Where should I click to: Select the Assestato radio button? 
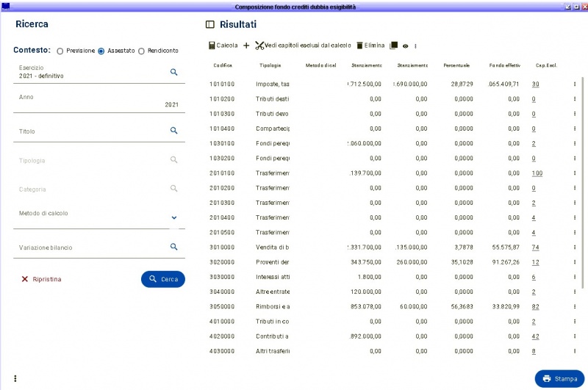(101, 51)
